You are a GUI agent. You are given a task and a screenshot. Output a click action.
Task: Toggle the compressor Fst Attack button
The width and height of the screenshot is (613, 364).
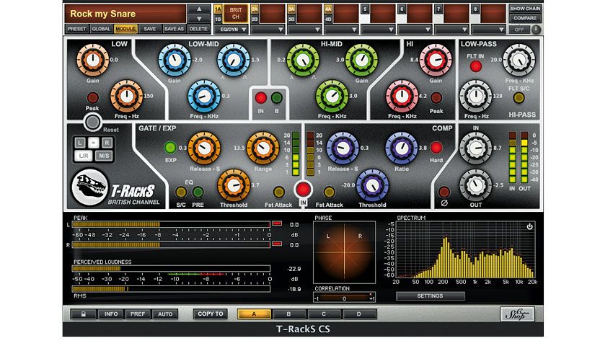[329, 192]
